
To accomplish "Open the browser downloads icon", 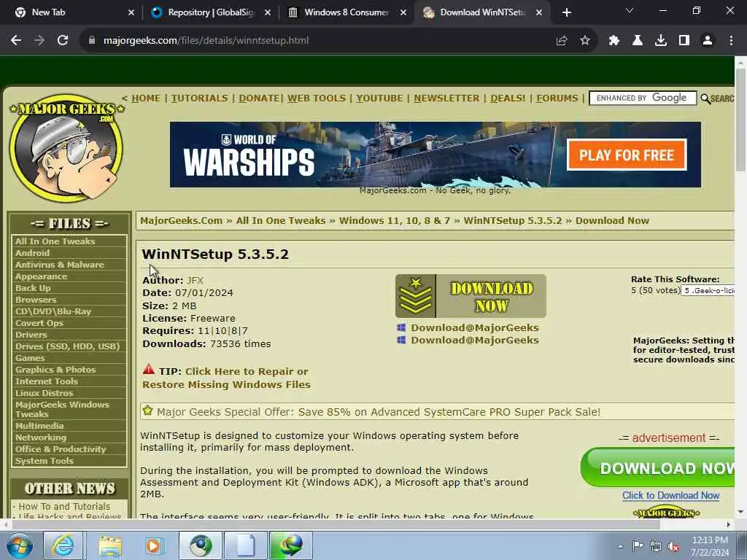I will click(661, 41).
